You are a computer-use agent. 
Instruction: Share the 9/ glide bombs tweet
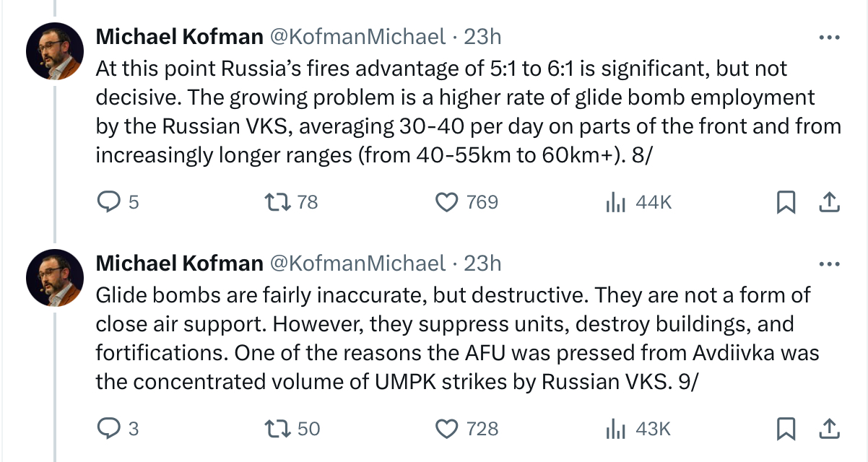tap(830, 429)
